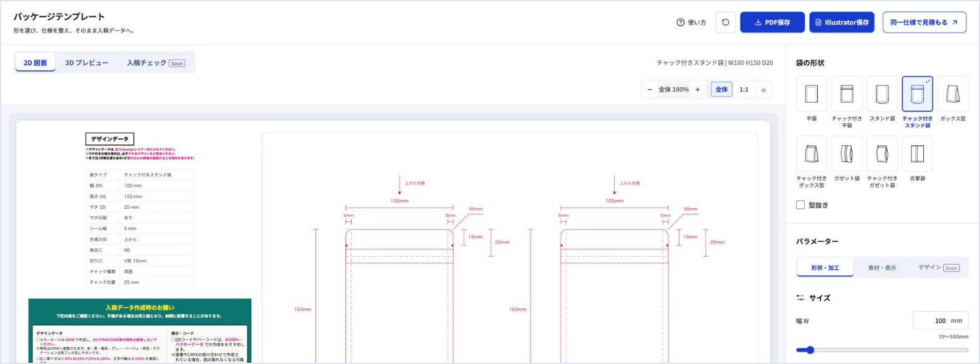
Task: Select the 形状・加工 parameter tab
Action: [825, 268]
